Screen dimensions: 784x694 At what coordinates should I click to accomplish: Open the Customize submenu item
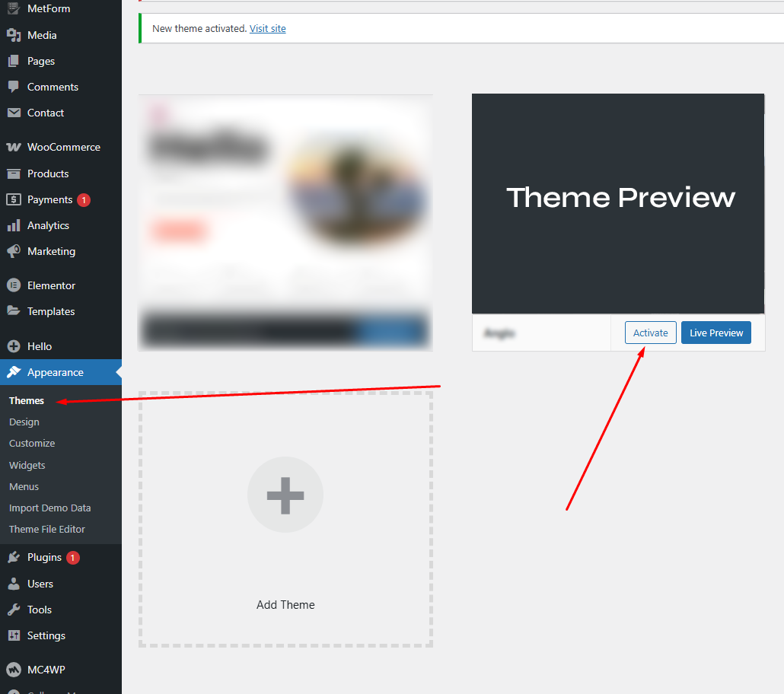coord(32,443)
